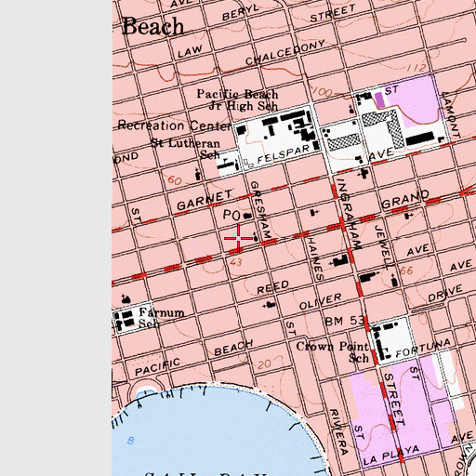Screen dimensions: 476x476
Task: Click the 60 contour elevation label
Action: click(175, 179)
